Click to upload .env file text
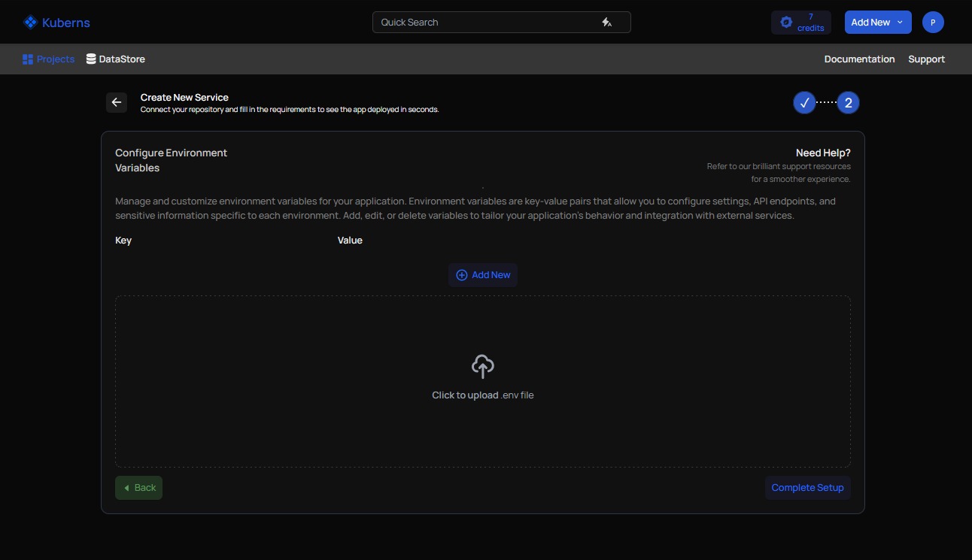Viewport: 972px width, 560px height. coord(483,395)
